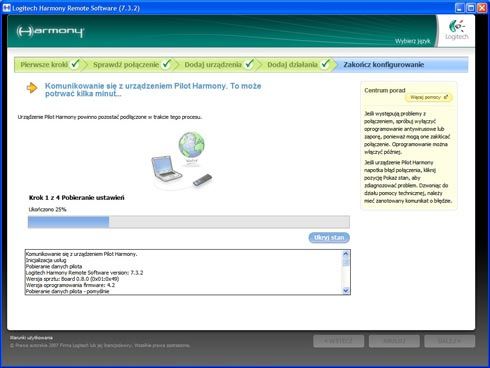Click the Harmony logo in header

click(x=50, y=32)
